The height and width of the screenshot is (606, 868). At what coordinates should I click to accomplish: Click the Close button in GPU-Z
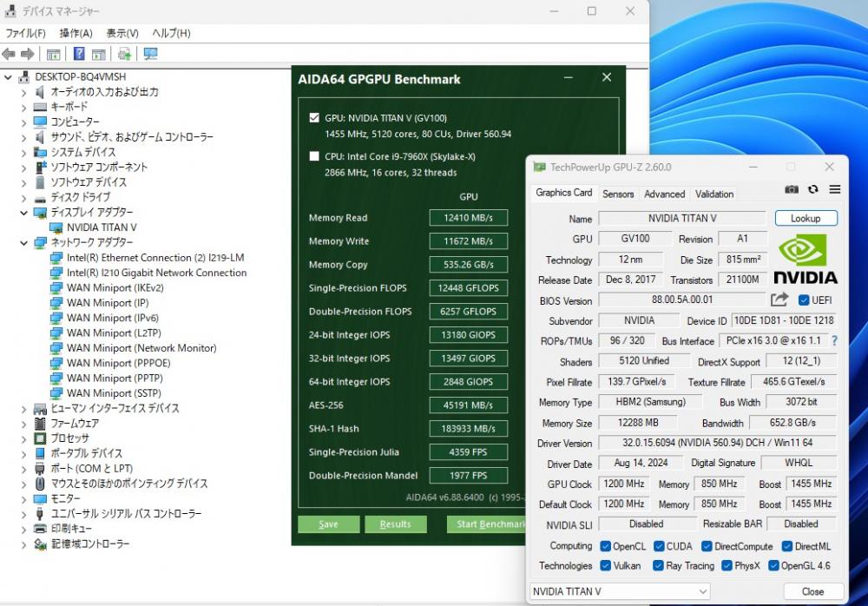tap(812, 591)
